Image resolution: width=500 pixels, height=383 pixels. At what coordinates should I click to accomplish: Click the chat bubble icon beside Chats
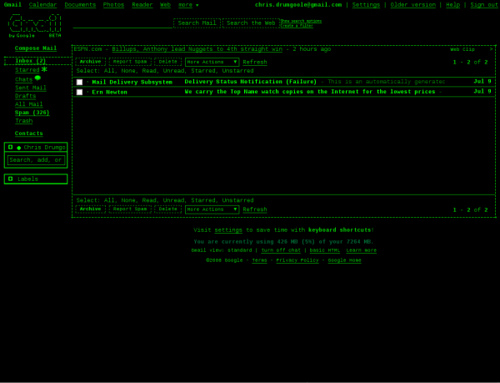(38, 78)
